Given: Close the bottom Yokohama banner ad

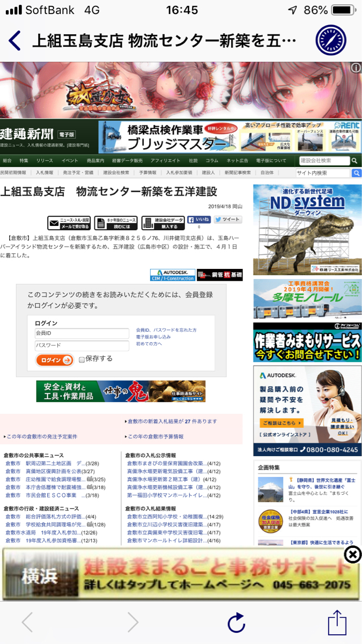Looking at the screenshot, I should click(x=352, y=555).
